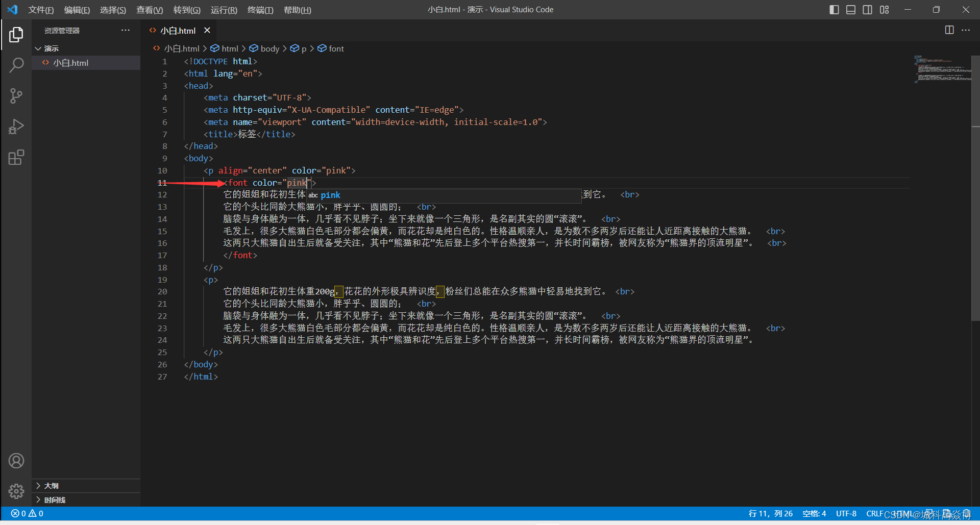Open the Source Control view
Viewport: 980px width, 525px height.
(17, 96)
